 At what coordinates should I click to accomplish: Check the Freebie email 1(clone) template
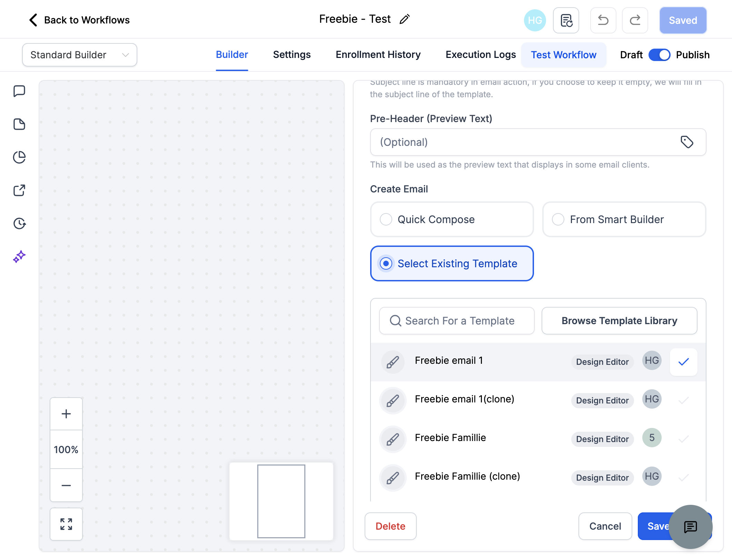pos(683,401)
